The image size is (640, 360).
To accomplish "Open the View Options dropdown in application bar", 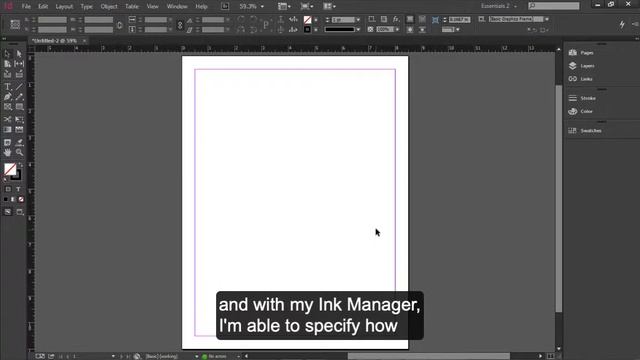I will (284, 6).
